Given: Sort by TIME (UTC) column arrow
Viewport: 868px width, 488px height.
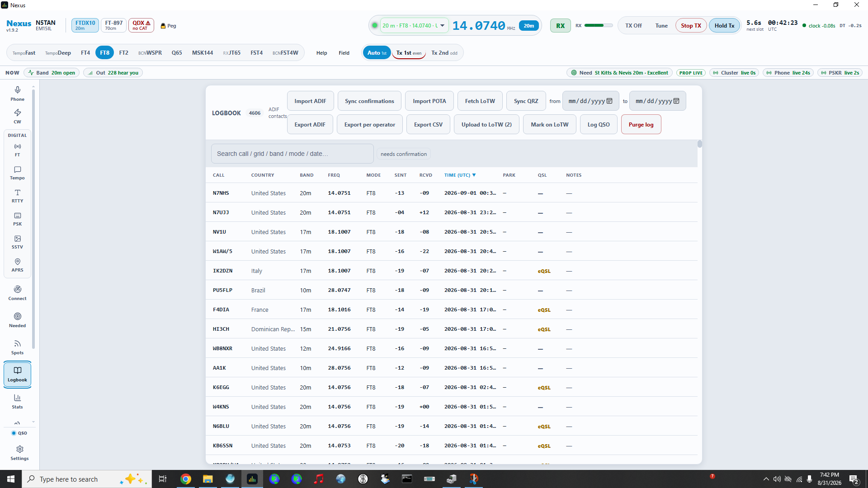Looking at the screenshot, I should click(474, 175).
